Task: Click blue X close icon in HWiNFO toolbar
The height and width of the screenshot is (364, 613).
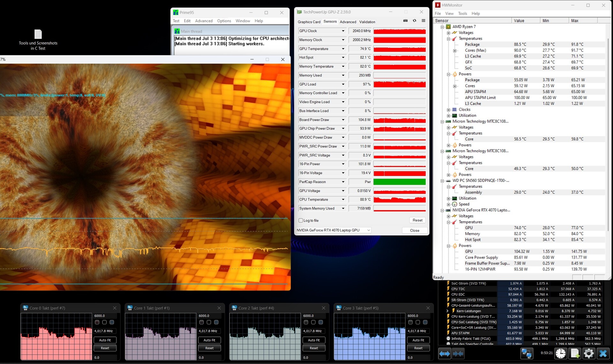Action: click(x=603, y=353)
